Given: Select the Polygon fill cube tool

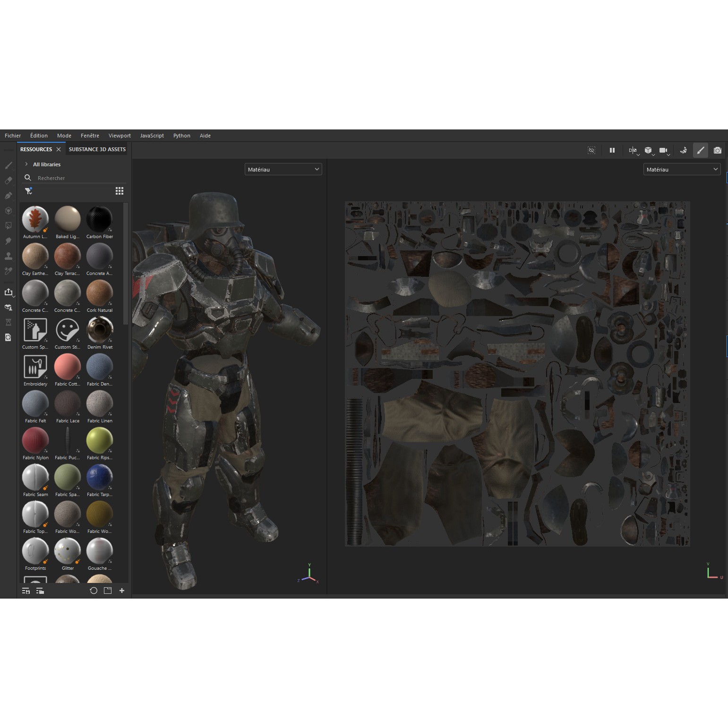Looking at the screenshot, I should pos(9,211).
